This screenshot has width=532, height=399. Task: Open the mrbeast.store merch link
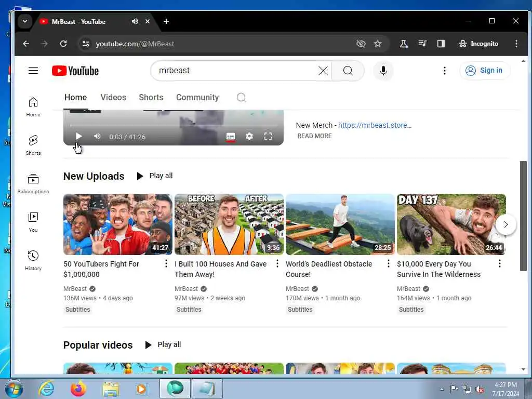375,125
